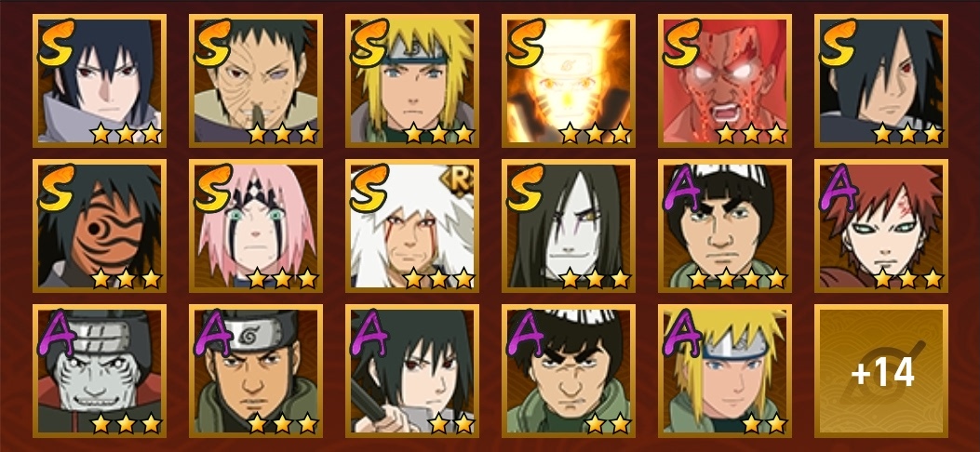Pick the A-rank dark-haired character holding sword hilt
Image resolution: width=980 pixels, height=452 pixels.
412,371
